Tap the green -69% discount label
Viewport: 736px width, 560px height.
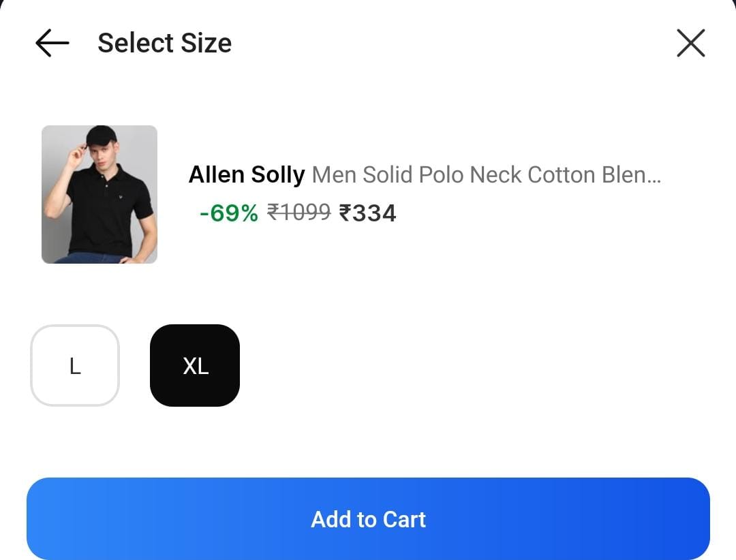(229, 213)
